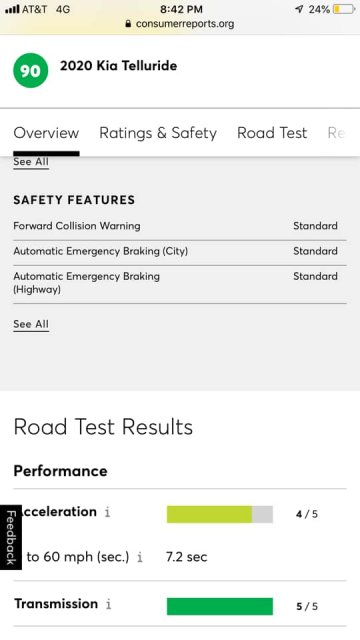Tap the info icon beside 0 to 60 mph
The image size is (360, 640).
tap(140, 557)
